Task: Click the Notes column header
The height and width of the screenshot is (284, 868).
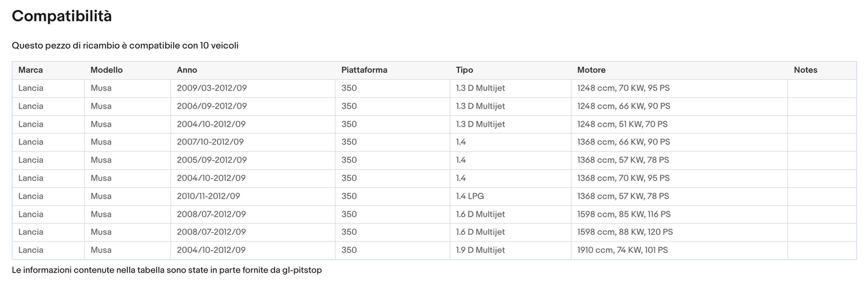Action: click(x=806, y=70)
